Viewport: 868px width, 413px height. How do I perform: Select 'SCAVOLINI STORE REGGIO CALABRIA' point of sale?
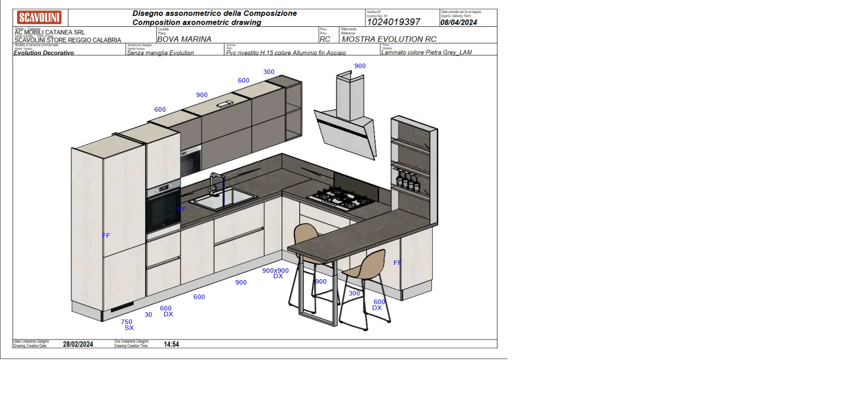[x=68, y=40]
